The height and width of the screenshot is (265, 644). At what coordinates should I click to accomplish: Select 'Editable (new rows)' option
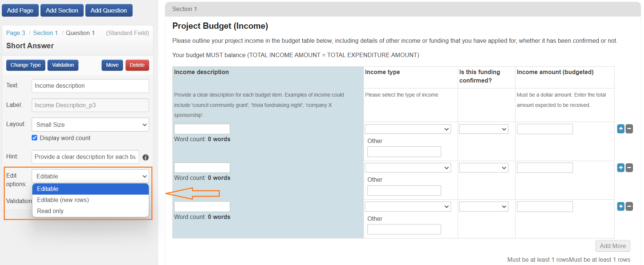(63, 200)
